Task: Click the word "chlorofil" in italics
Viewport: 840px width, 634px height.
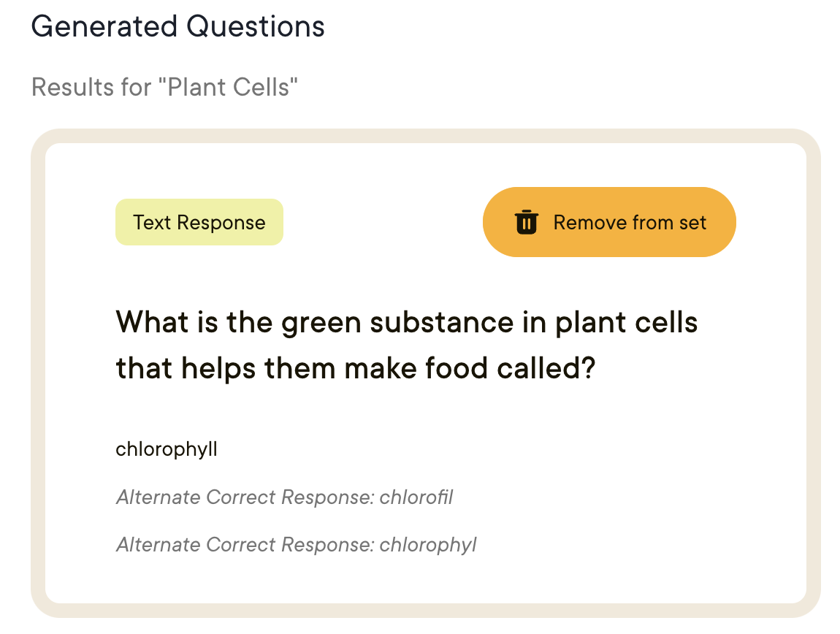Action: 416,497
